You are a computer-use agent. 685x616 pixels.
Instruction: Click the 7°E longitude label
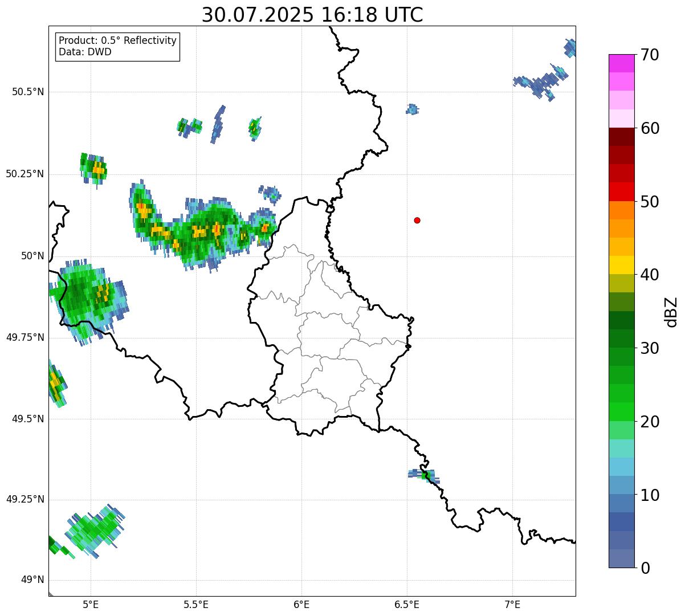point(513,604)
